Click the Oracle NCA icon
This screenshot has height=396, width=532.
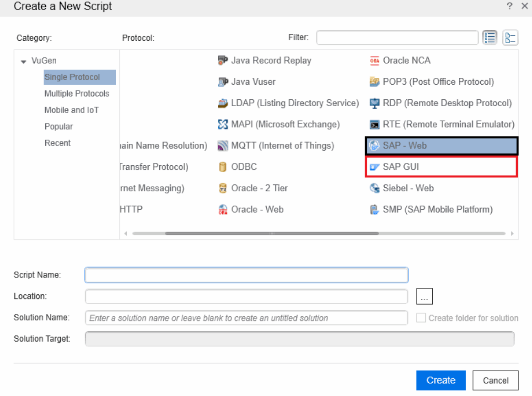coord(374,60)
